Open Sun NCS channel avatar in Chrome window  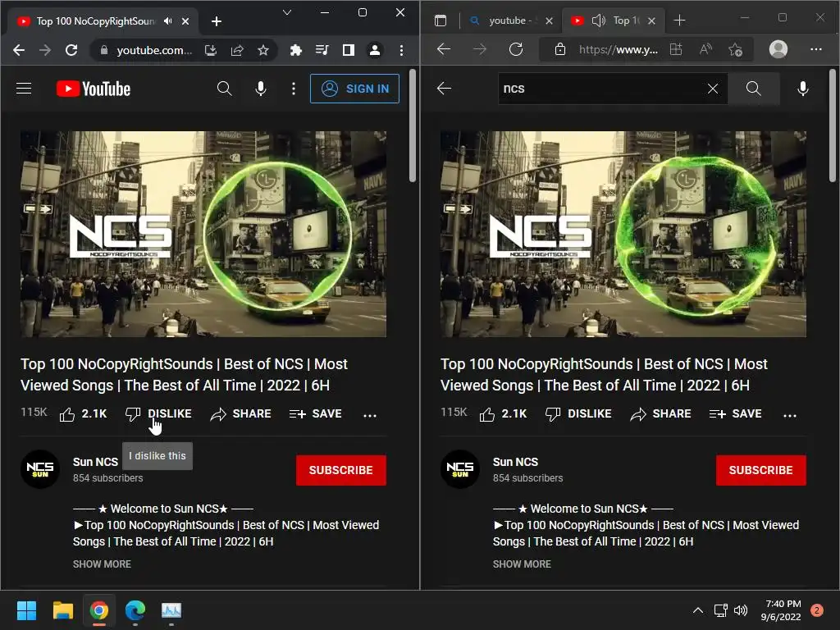pyautogui.click(x=40, y=469)
